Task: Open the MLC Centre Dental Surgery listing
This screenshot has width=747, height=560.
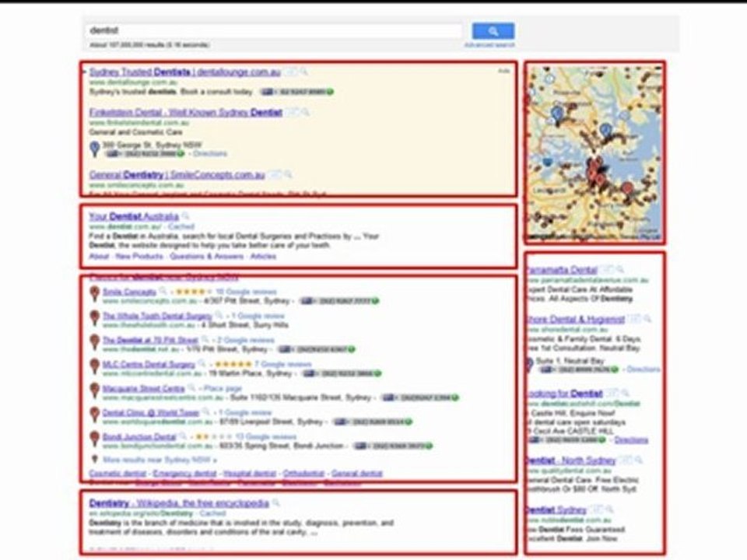Action: 149,365
